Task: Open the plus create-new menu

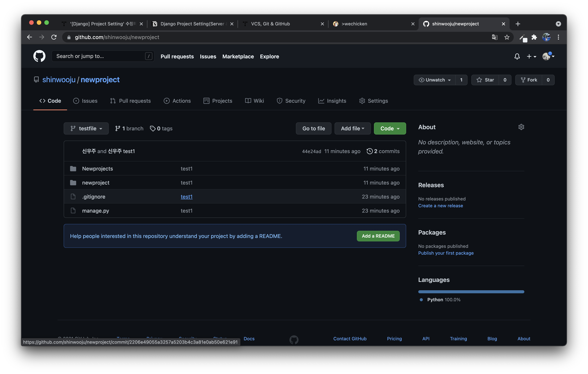Action: click(531, 56)
